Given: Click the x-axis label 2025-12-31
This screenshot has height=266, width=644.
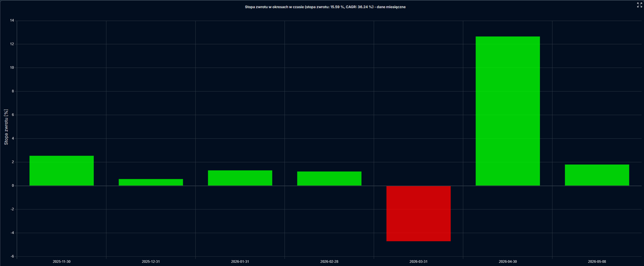Looking at the screenshot, I should (151, 262).
